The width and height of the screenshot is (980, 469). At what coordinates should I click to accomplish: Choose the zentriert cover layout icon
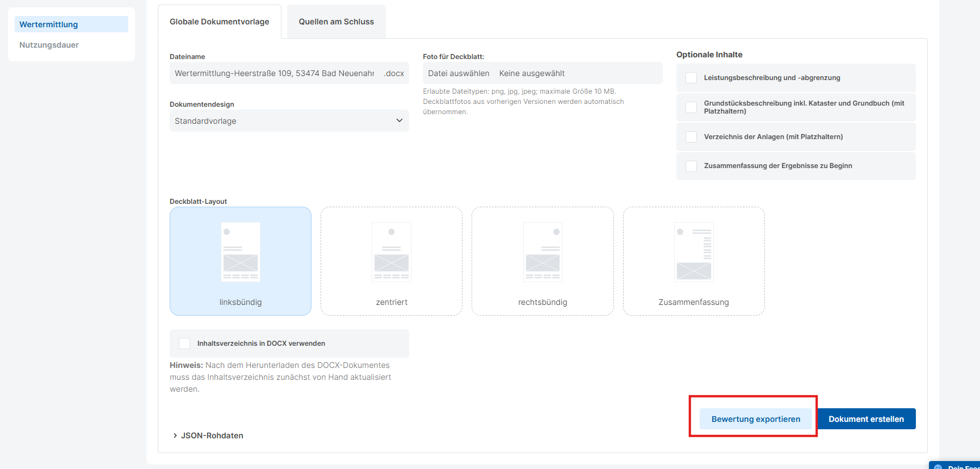coord(392,253)
